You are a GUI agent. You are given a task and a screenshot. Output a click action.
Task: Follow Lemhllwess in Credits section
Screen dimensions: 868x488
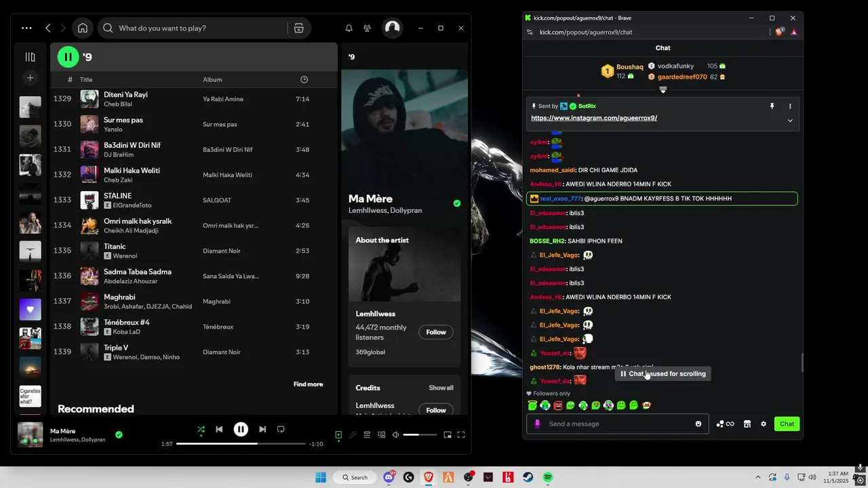436,410
